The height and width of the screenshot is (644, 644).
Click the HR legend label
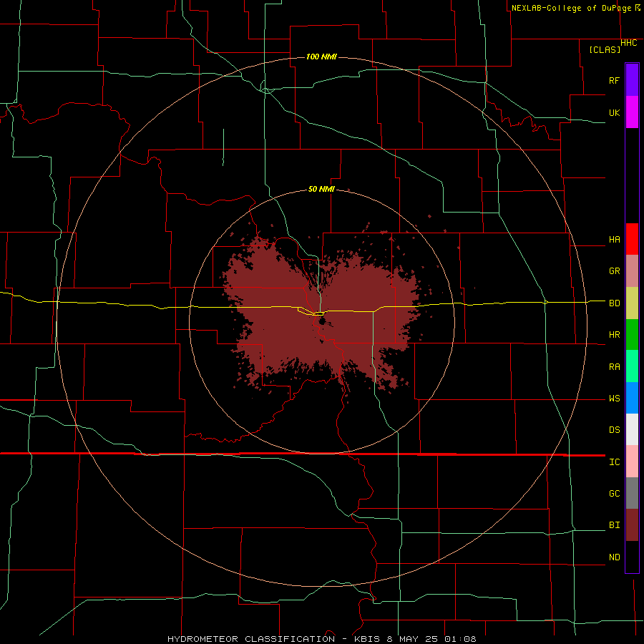tap(615, 335)
